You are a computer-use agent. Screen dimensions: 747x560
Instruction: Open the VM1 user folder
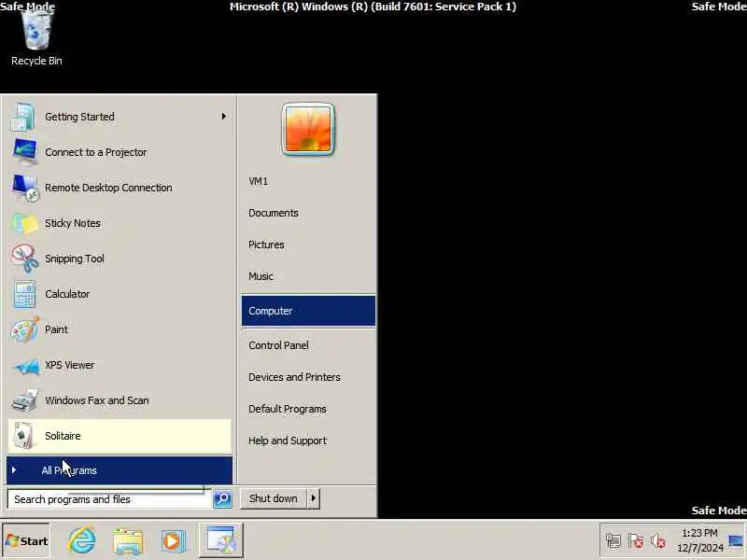click(x=259, y=181)
